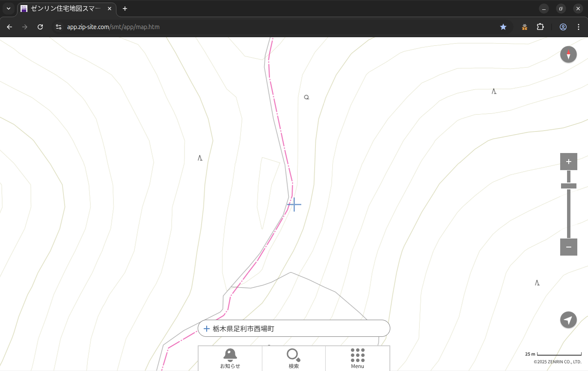Close the ゼンリン住宅地図 tab

pyautogui.click(x=110, y=9)
